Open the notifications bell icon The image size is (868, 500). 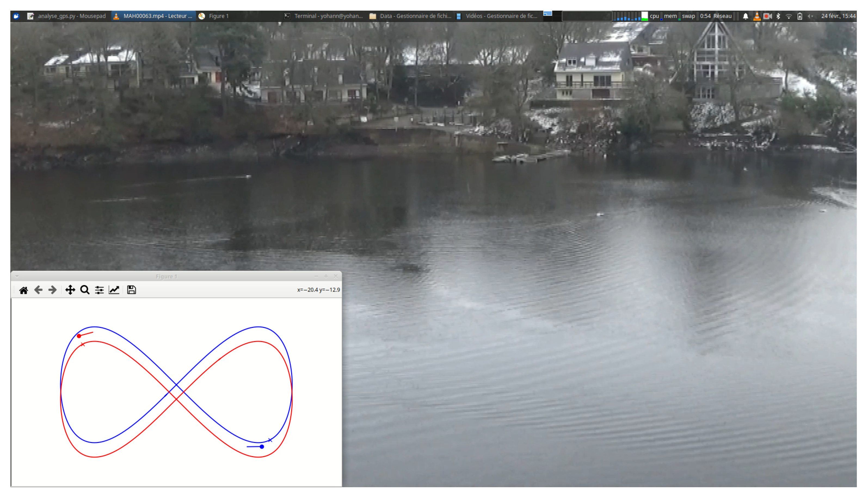pos(745,16)
